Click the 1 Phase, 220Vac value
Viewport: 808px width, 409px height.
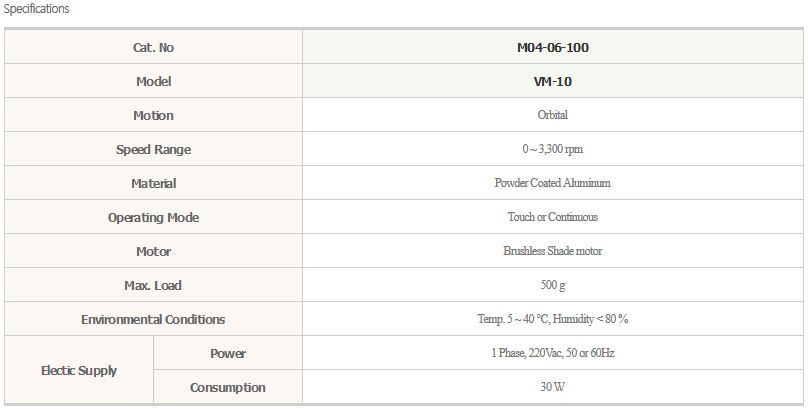tap(552, 354)
